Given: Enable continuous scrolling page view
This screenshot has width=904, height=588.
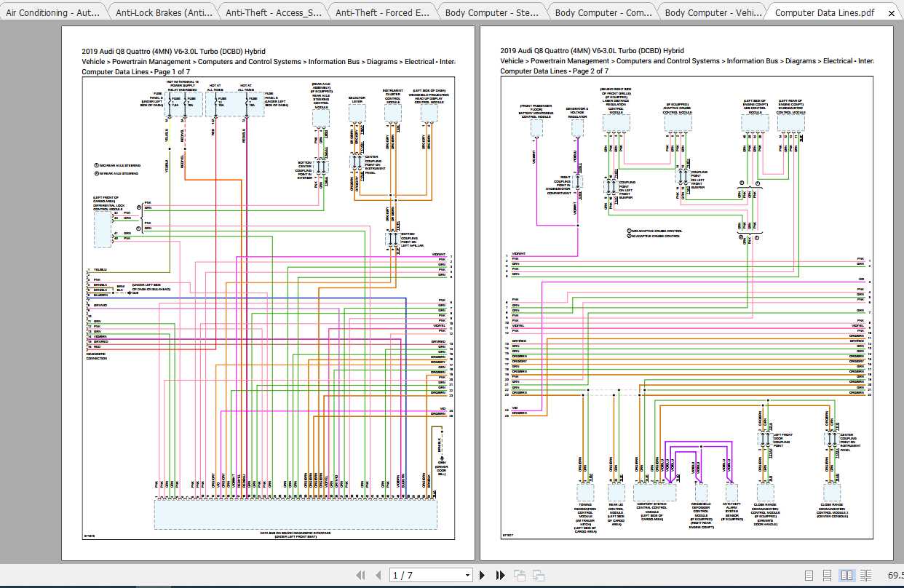Looking at the screenshot, I should tap(828, 575).
